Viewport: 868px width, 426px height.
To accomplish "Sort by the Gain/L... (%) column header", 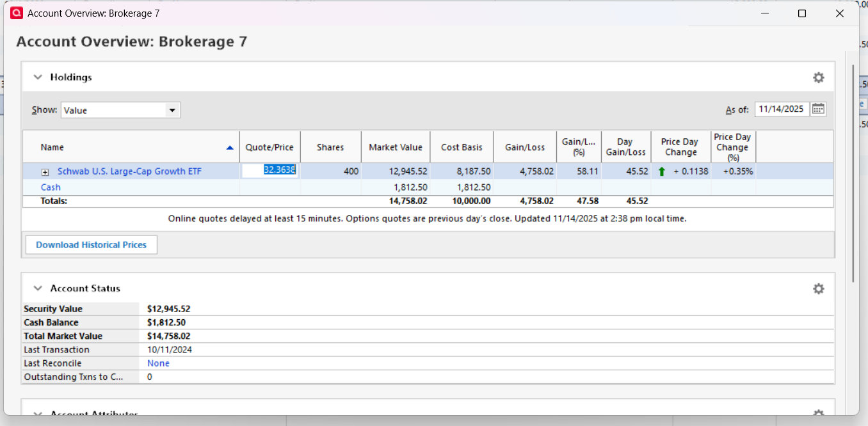I will pos(579,147).
